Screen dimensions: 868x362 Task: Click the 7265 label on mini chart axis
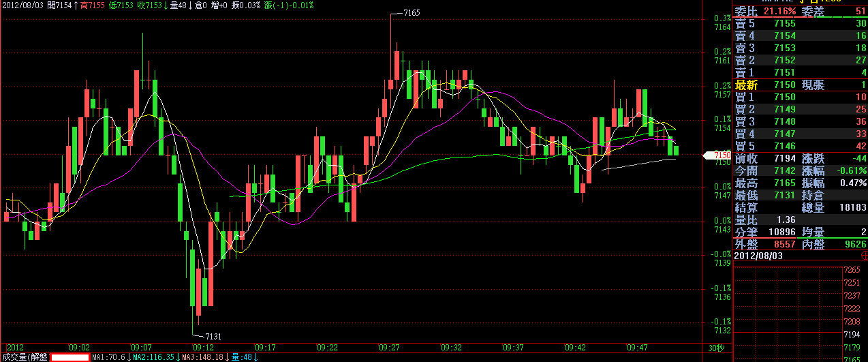point(852,271)
